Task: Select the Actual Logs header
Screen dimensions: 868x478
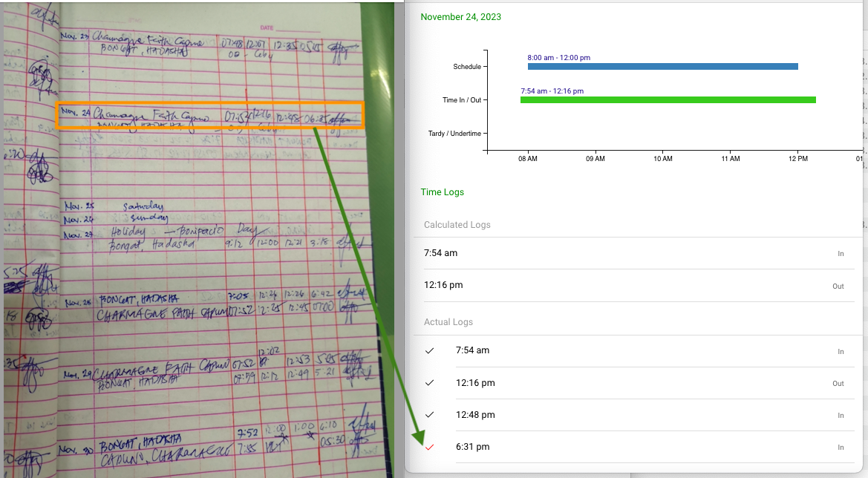Action: (x=448, y=322)
